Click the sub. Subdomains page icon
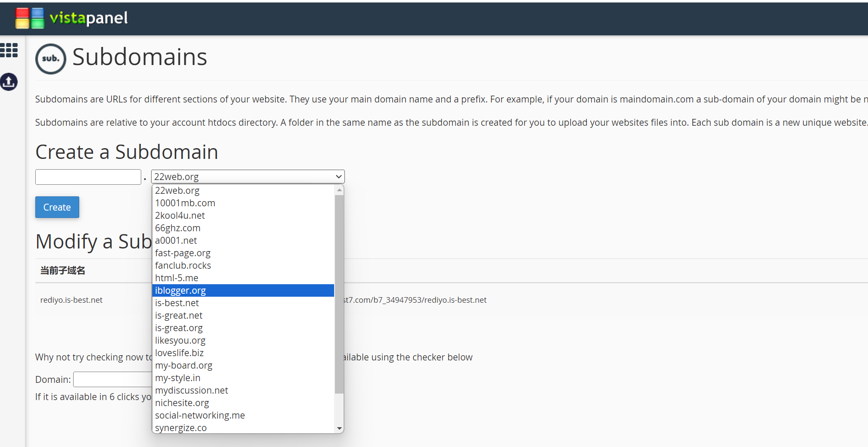Screen dimensions: 868x447 [x=51, y=59]
